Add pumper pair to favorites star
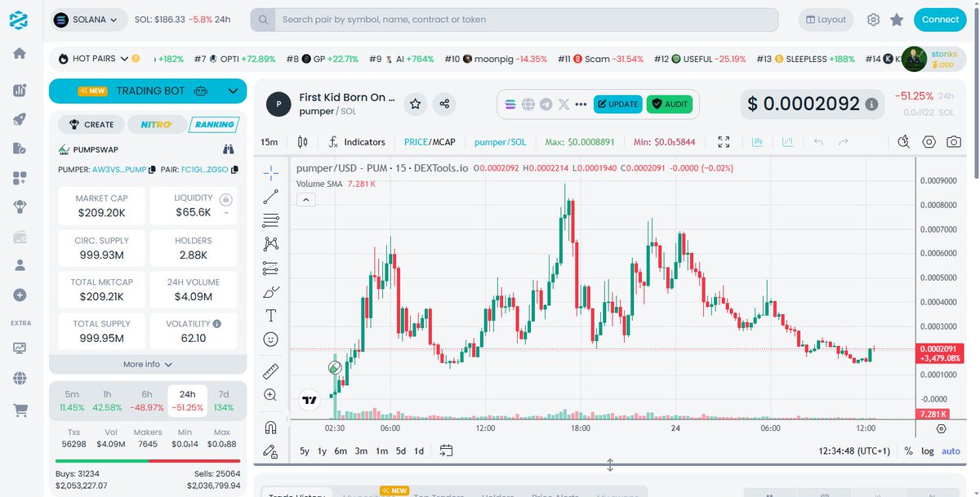The image size is (980, 497). (416, 104)
